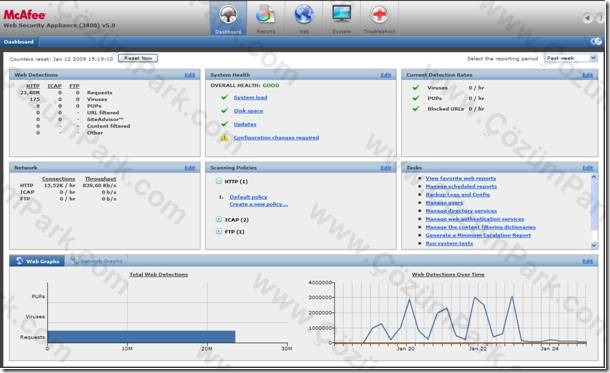610x373 pixels.
Task: Click the FTP column header in Web Detections
Action: pyautogui.click(x=74, y=86)
